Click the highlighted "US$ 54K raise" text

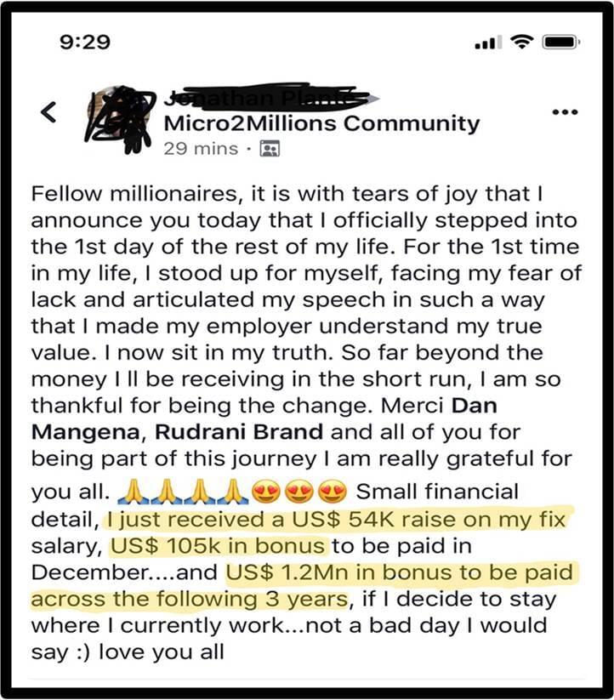pyautogui.click(x=336, y=518)
